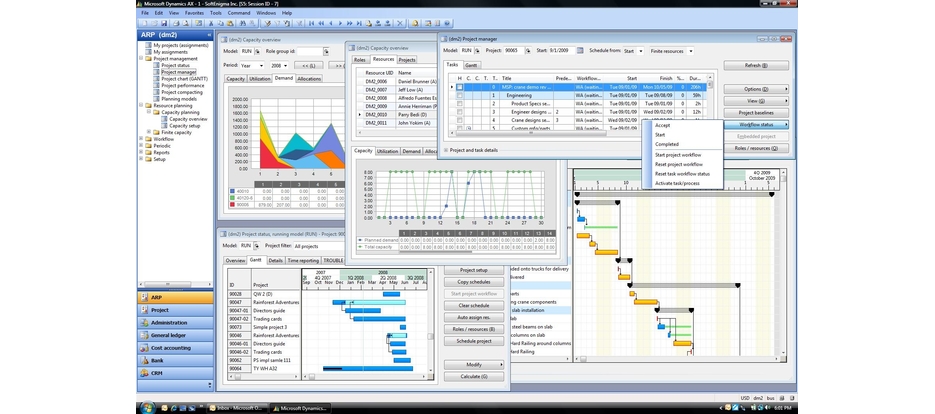Open the CRM module in navigation pane
This screenshot has height=414, width=935.
tap(175, 373)
